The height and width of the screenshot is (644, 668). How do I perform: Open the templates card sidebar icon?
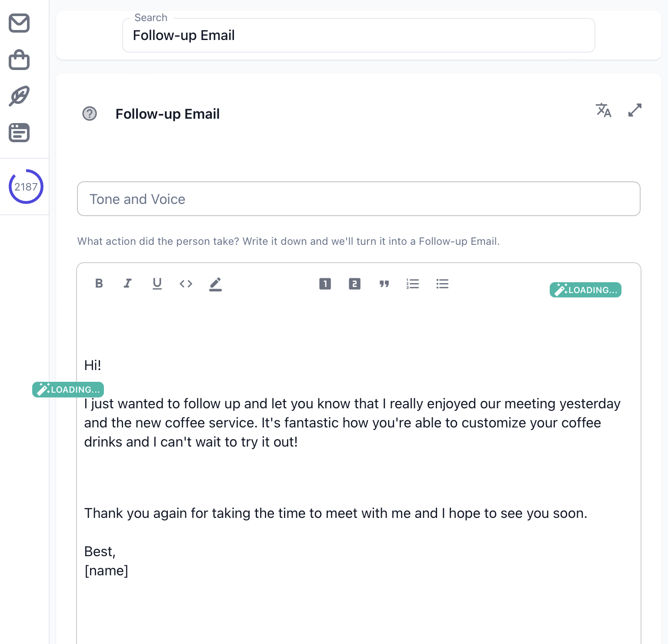tap(19, 133)
